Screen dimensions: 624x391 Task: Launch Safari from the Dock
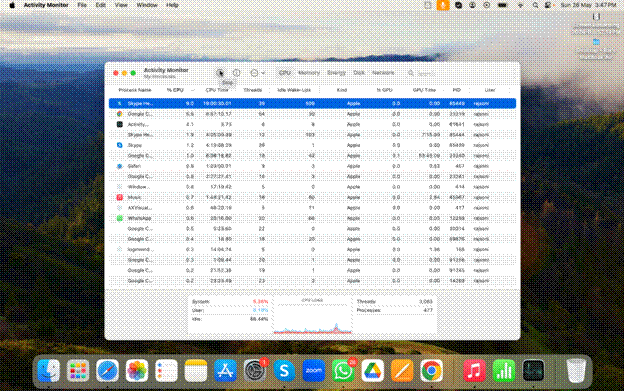point(107,371)
